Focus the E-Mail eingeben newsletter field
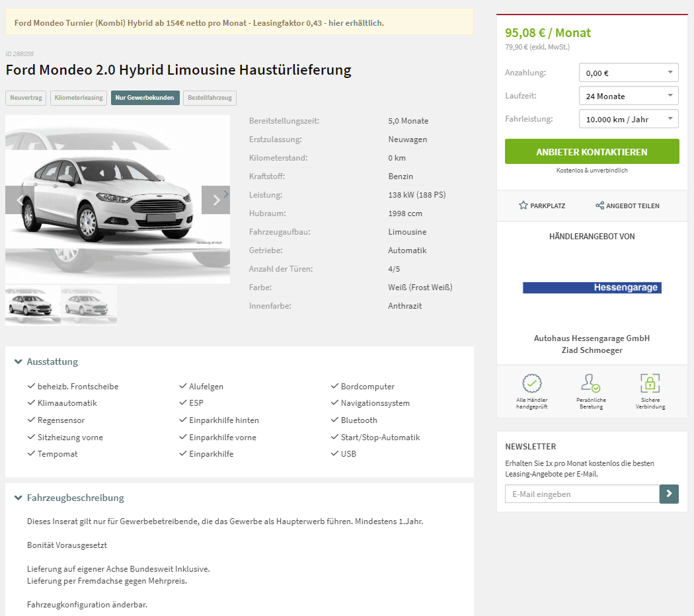This screenshot has width=694, height=616. tap(582, 494)
